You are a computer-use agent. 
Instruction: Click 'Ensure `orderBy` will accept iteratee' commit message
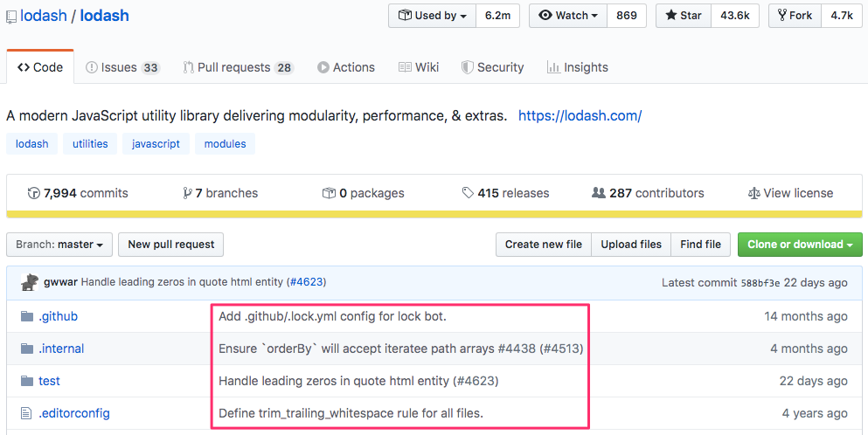click(x=401, y=349)
